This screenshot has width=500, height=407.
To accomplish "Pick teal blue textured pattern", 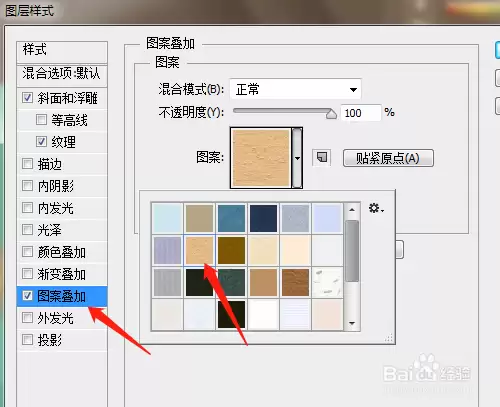I will click(x=231, y=218).
